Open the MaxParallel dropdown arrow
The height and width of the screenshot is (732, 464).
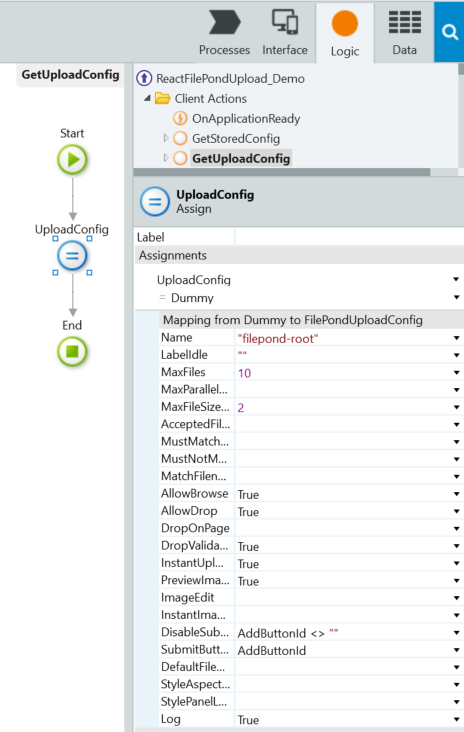[456, 390]
